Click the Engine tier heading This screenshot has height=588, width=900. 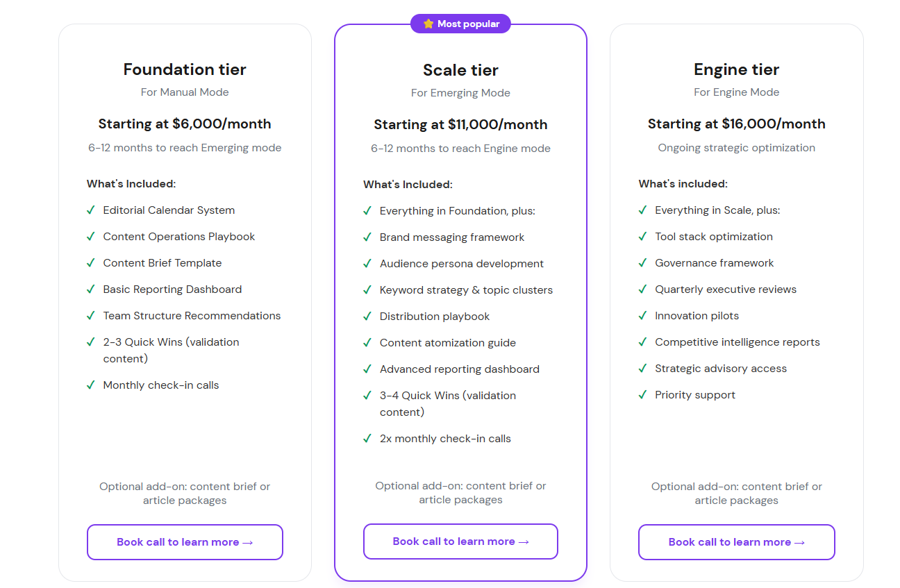(x=736, y=69)
